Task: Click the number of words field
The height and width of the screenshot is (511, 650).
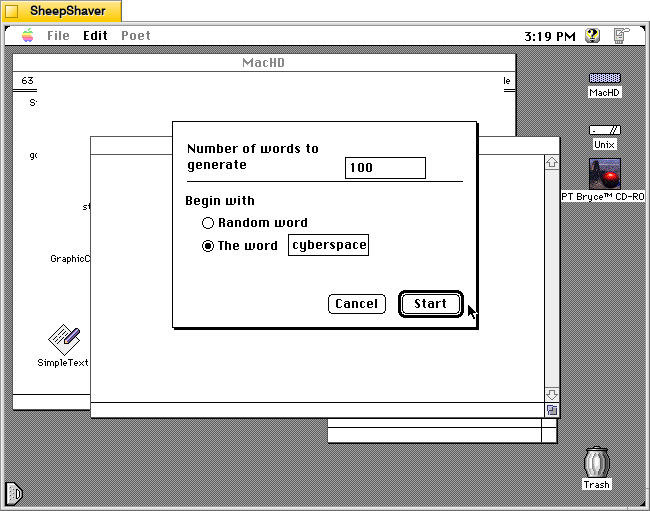Action: click(x=385, y=168)
